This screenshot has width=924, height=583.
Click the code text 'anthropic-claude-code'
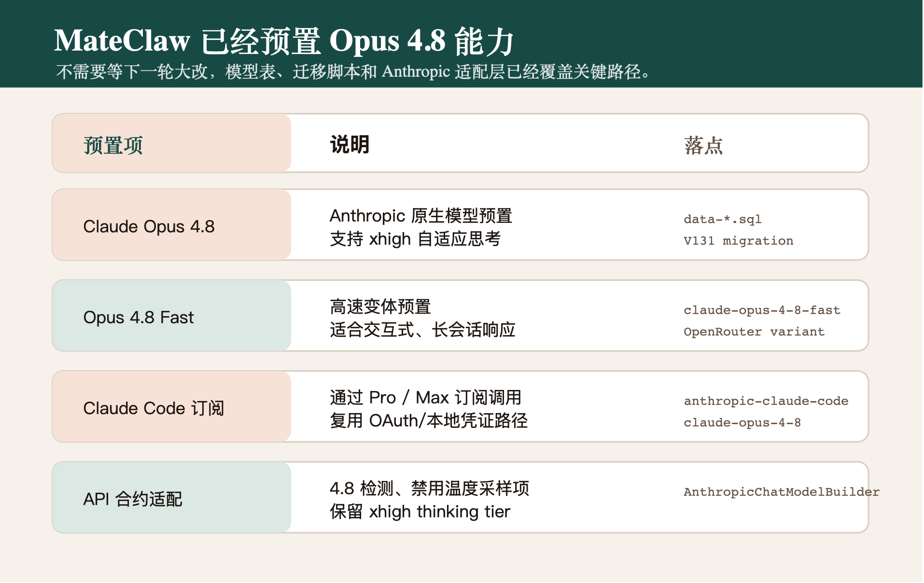click(x=766, y=401)
